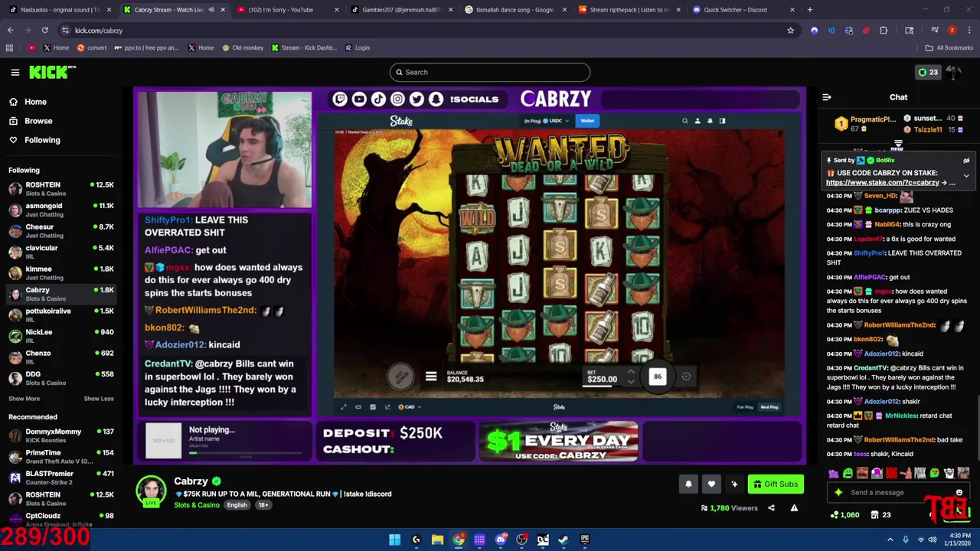
Task: Open channel points showing 1,060
Action: [846, 515]
